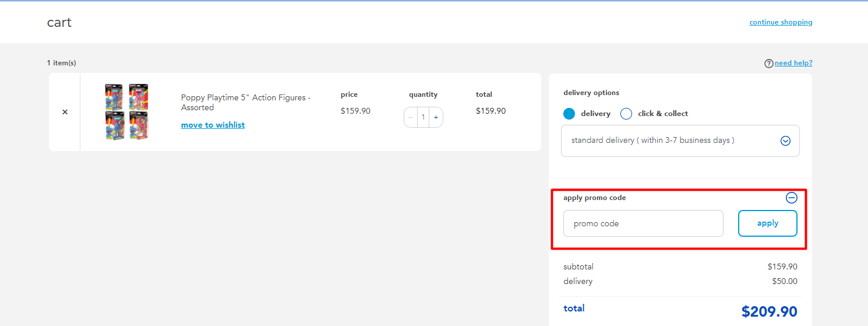Select the delivery radio option
The width and height of the screenshot is (868, 326).
pos(569,114)
